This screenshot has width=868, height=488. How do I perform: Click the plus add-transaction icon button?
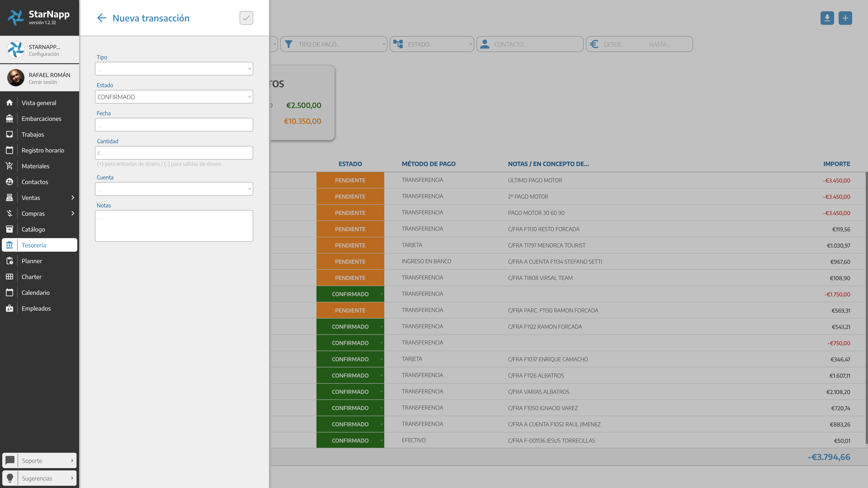(845, 18)
